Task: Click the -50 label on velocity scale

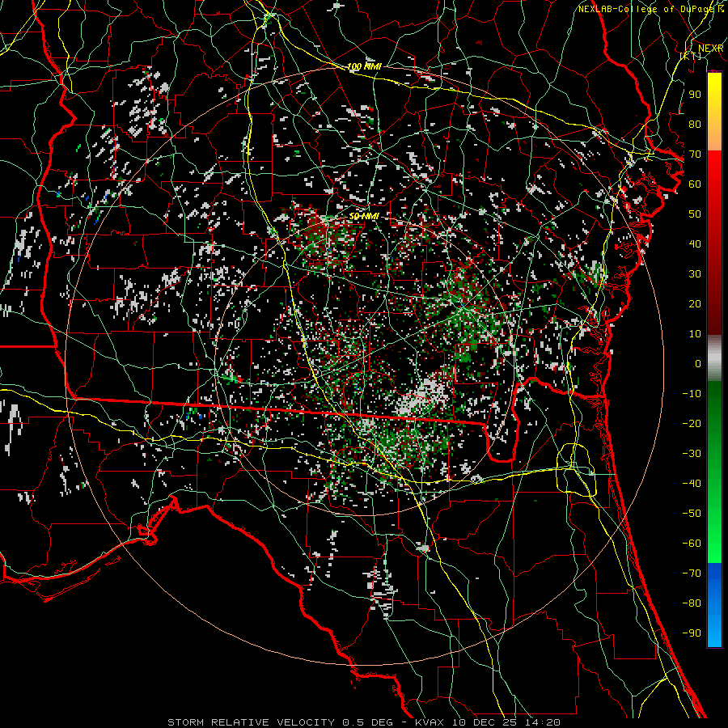Action: [x=692, y=514]
